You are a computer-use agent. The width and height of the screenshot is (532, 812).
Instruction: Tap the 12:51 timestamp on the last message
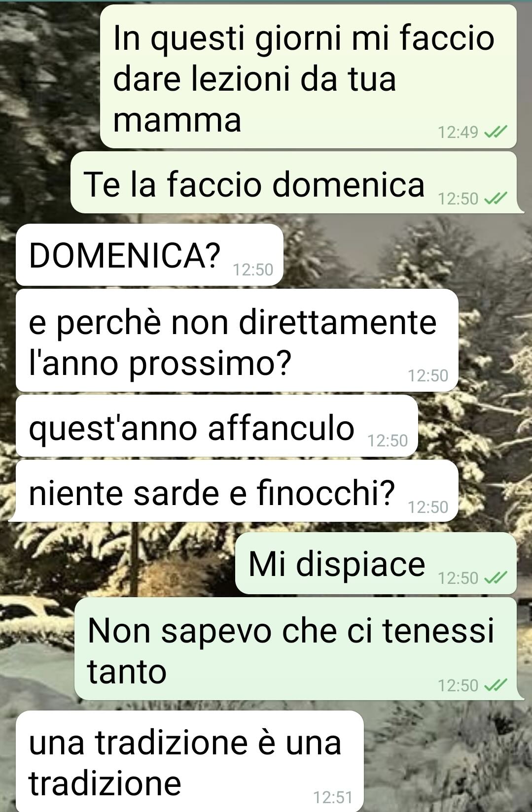(x=333, y=797)
